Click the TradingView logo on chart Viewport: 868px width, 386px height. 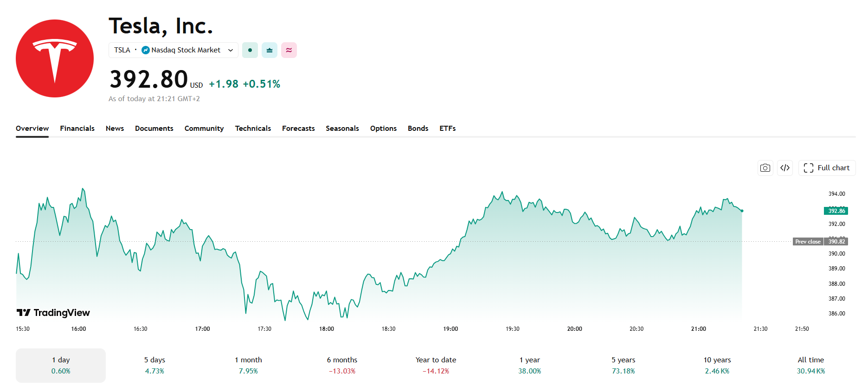tap(53, 313)
